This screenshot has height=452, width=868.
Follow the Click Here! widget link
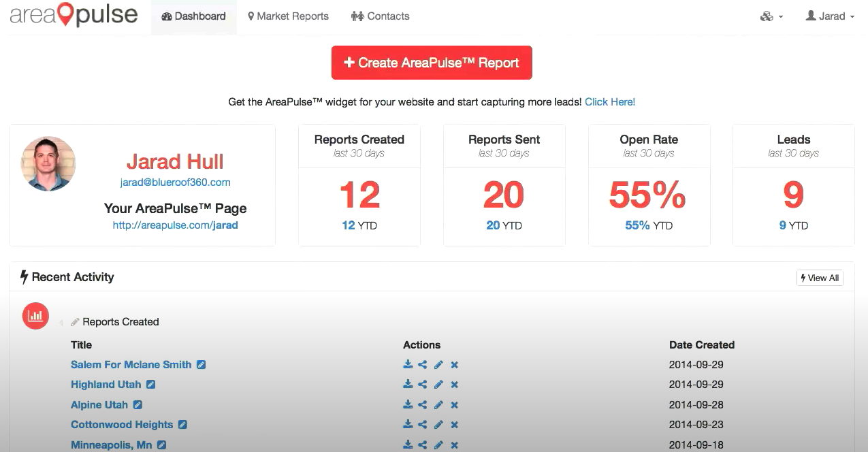tap(610, 102)
